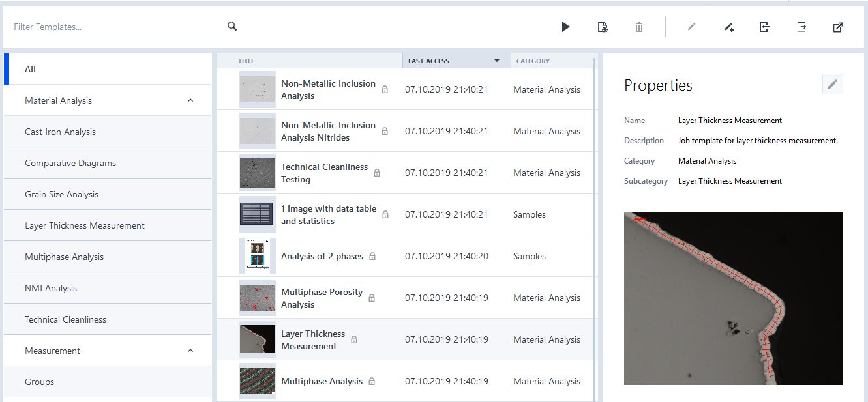This screenshot has width=868, height=402.
Task: Collapse the Material Analysis category
Action: (x=190, y=100)
